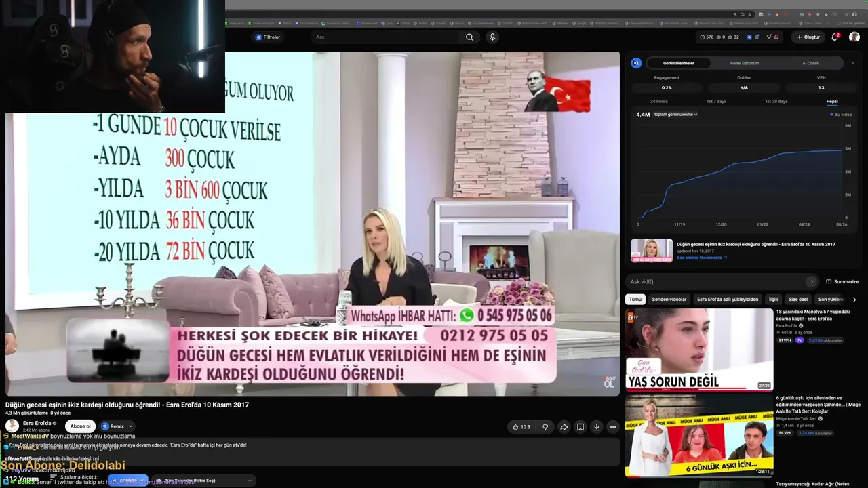Image resolution: width=868 pixels, height=488 pixels.
Task: Open 18 yaşındaki Manolya video title
Action: [x=813, y=315]
